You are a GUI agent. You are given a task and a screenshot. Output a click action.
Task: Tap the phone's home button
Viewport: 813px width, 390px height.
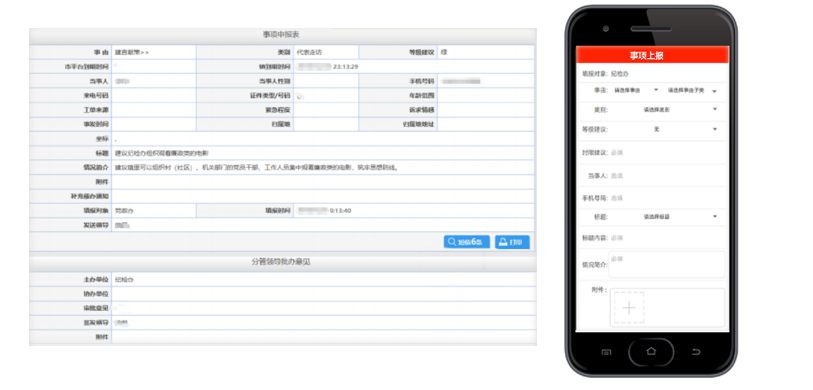[651, 352]
